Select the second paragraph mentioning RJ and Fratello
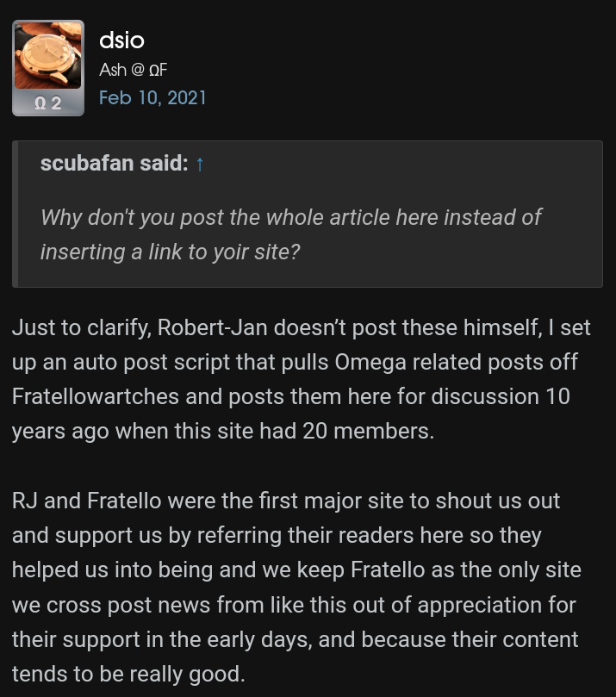 pos(302,586)
